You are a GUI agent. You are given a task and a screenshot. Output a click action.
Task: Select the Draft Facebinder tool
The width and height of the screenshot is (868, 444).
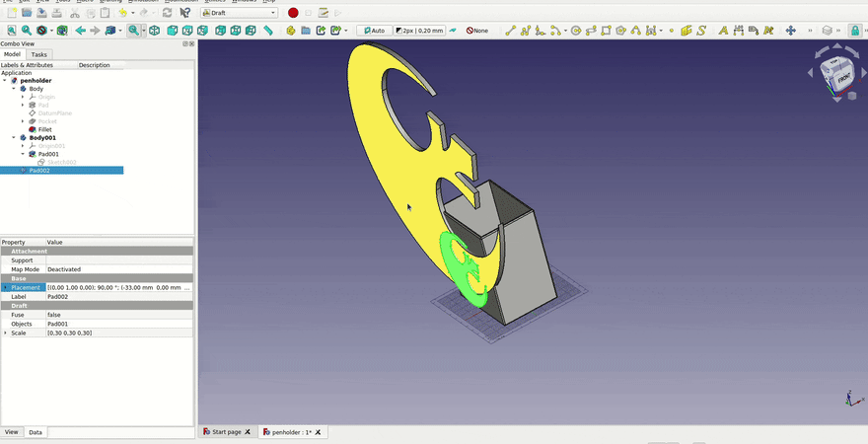point(687,31)
